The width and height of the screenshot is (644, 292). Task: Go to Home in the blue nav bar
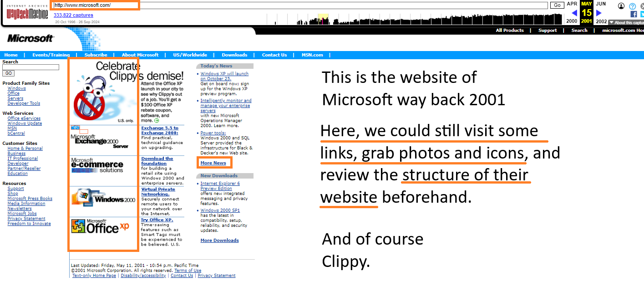click(11, 55)
